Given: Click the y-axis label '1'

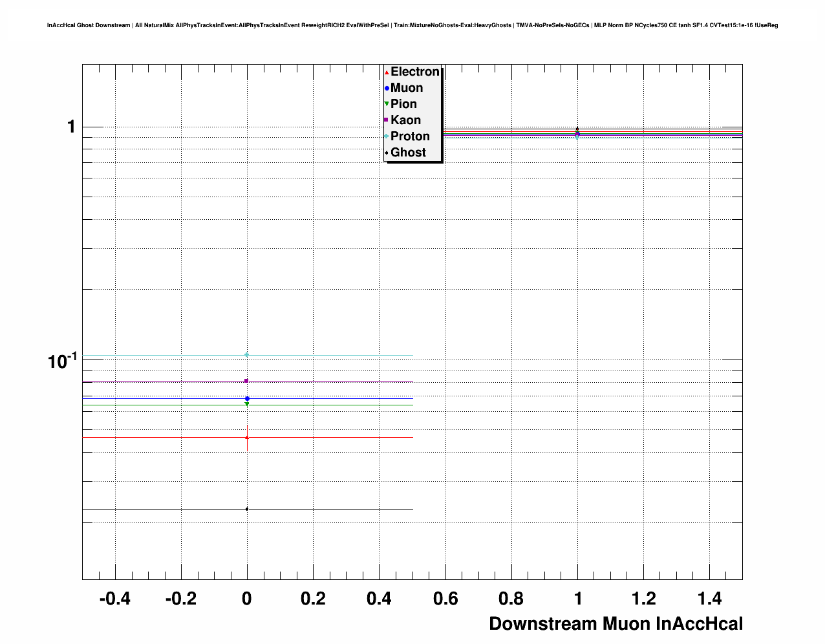Looking at the screenshot, I should tap(71, 127).
